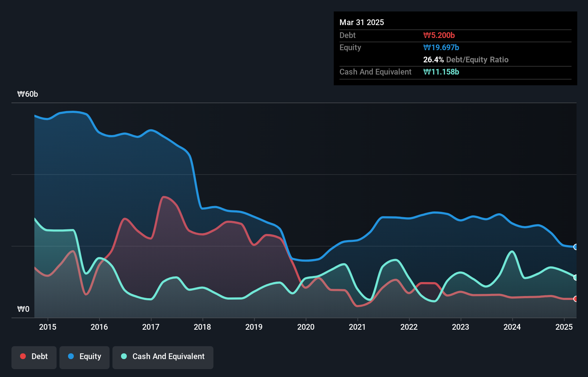Select the 2015 label on the x-axis
The image size is (588, 377).
[x=48, y=327]
